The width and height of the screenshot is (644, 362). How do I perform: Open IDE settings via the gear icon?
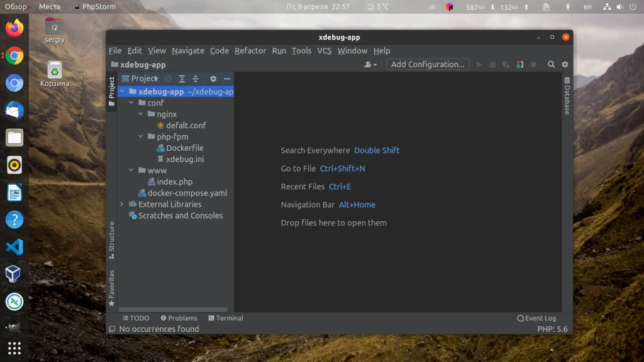point(565,64)
